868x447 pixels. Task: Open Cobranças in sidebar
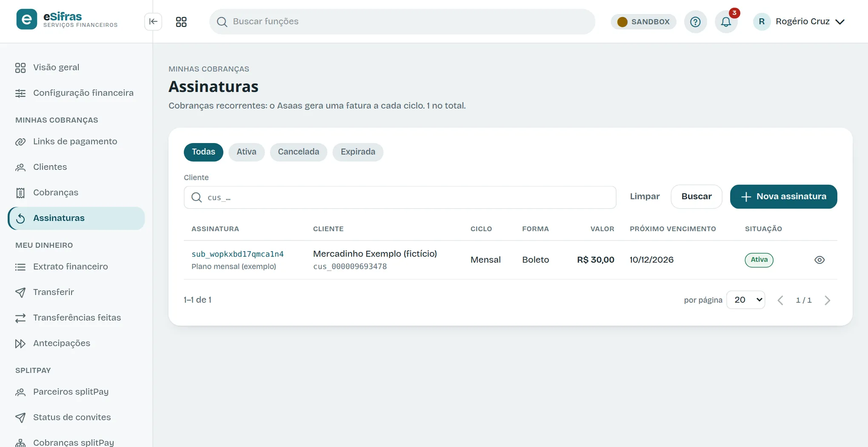coord(76,193)
